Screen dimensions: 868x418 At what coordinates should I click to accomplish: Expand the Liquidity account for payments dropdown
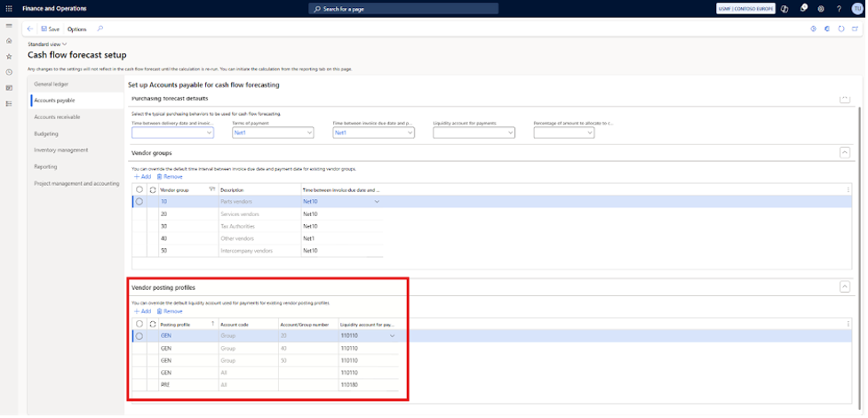coord(474,133)
